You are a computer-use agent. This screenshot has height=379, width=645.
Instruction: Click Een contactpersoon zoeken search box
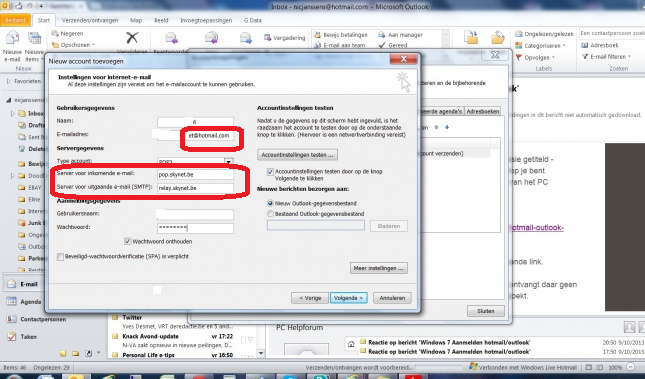pyautogui.click(x=612, y=33)
